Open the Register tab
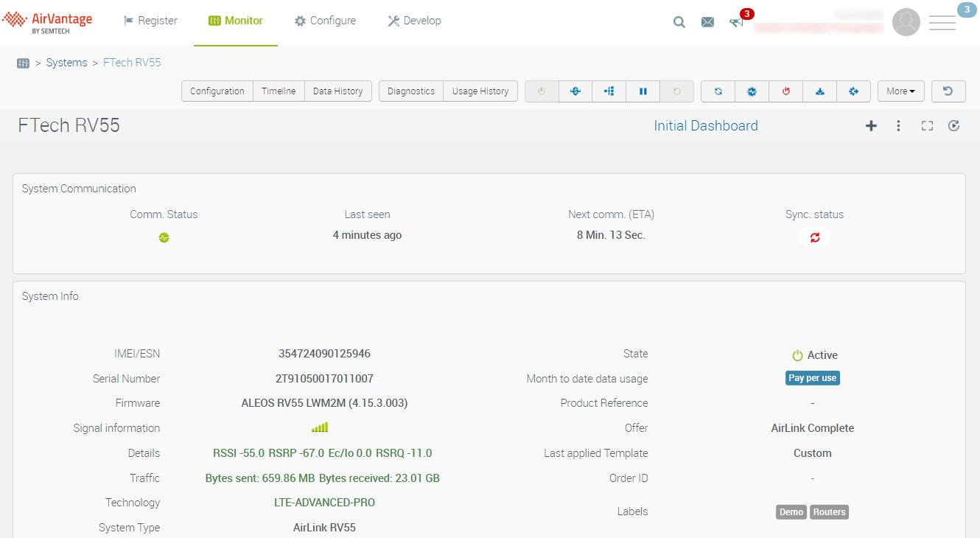 coord(150,21)
